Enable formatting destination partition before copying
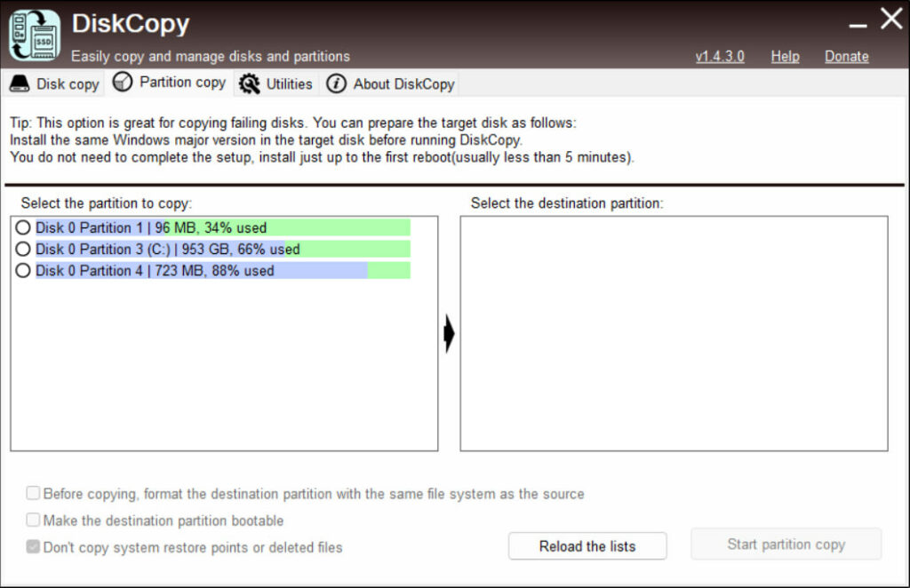The height and width of the screenshot is (588, 910). pyautogui.click(x=33, y=493)
